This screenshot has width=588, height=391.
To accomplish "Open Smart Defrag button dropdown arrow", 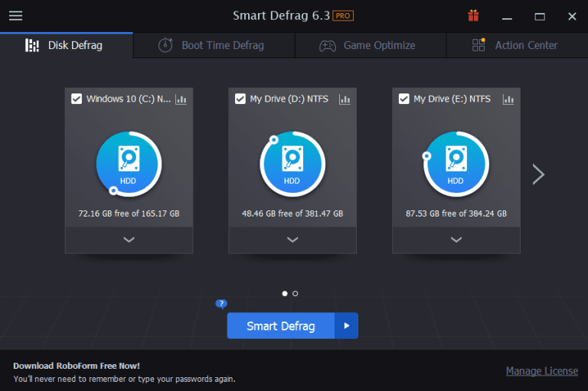I will 347,326.
